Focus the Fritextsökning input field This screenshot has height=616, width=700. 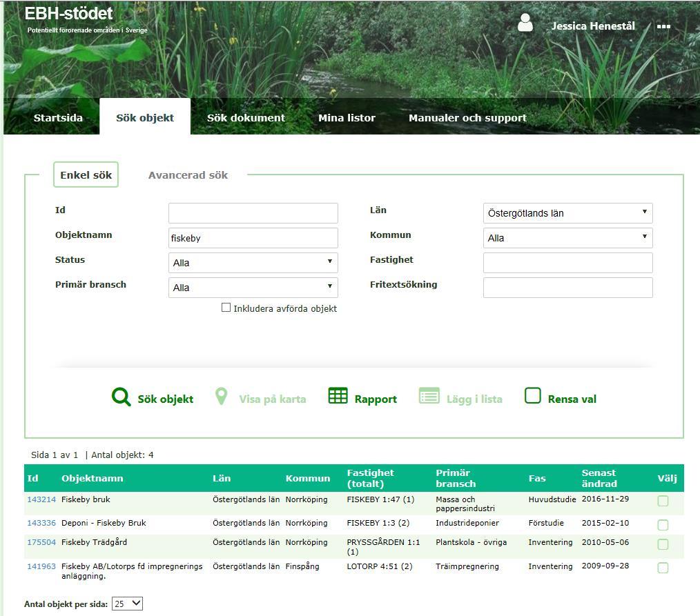568,288
